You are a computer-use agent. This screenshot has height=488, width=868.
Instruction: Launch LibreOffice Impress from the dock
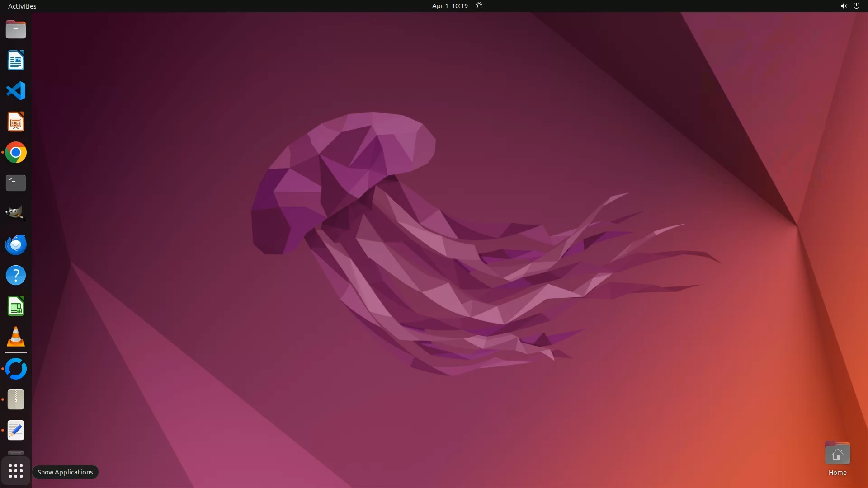(x=16, y=122)
